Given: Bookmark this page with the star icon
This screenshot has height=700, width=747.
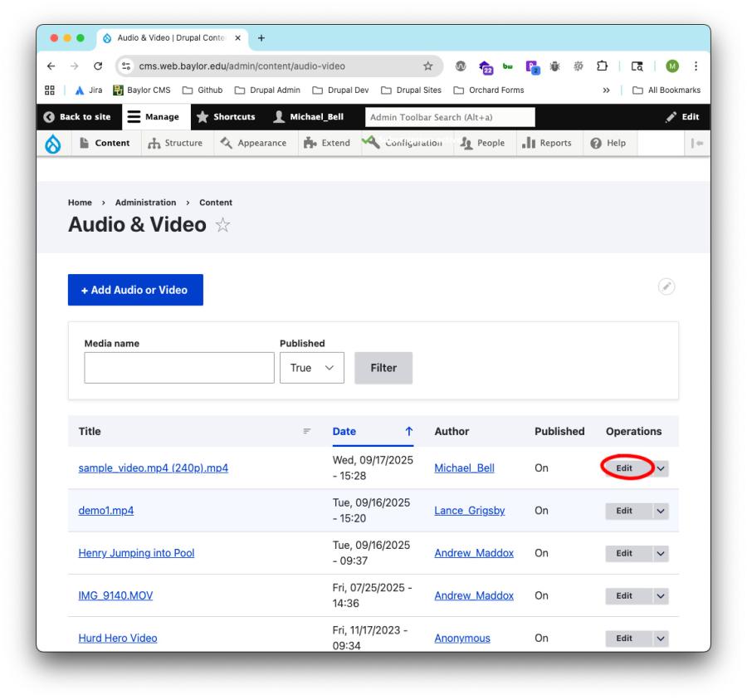Looking at the screenshot, I should point(427,66).
